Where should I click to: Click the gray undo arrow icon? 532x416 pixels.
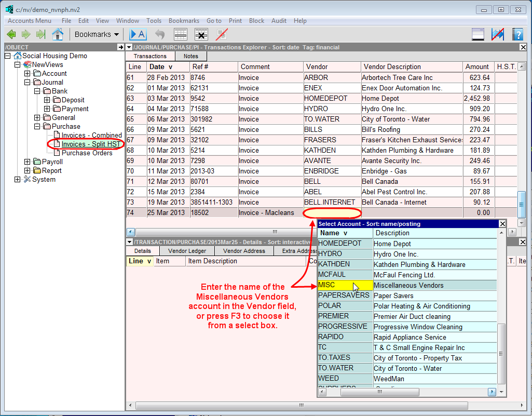(160, 34)
